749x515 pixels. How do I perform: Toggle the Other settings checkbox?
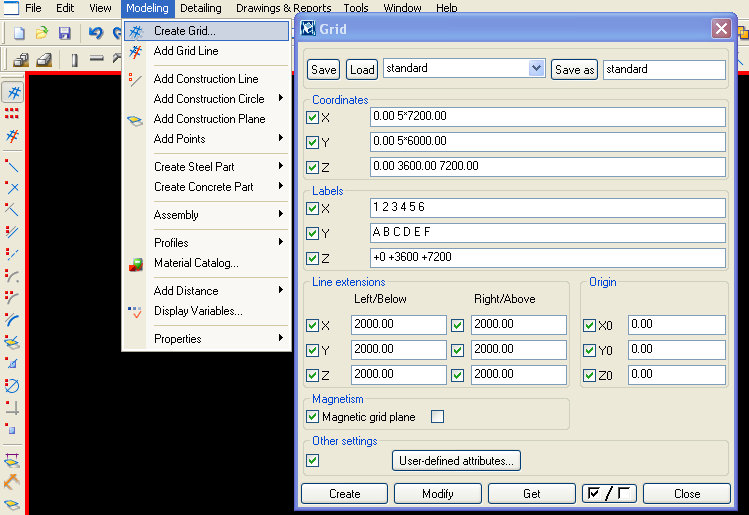(x=312, y=461)
